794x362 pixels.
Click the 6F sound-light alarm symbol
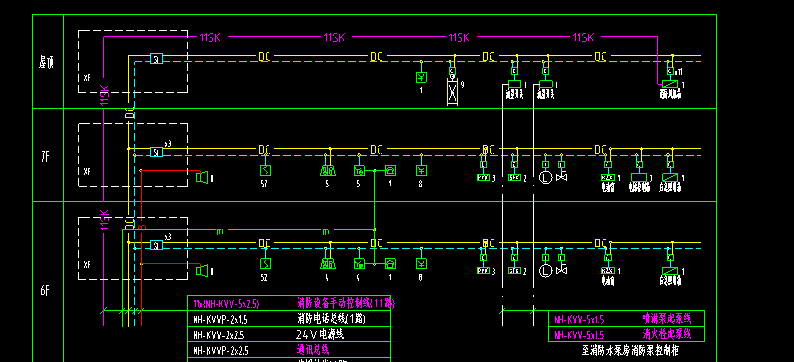pos(328,264)
